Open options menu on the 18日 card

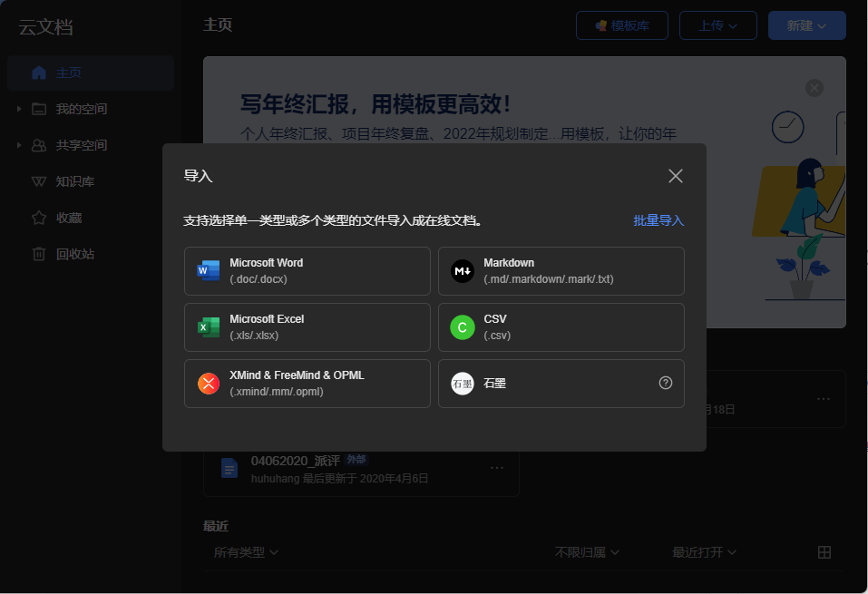(x=824, y=399)
